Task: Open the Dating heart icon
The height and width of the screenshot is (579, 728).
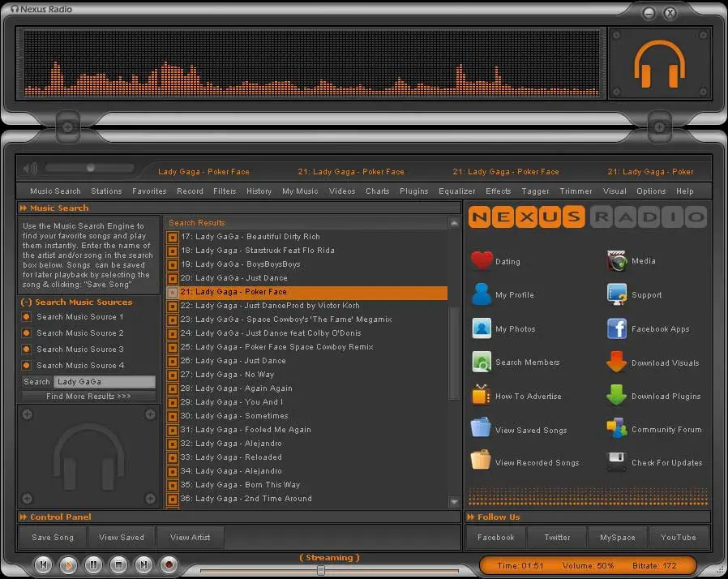Action: point(482,260)
